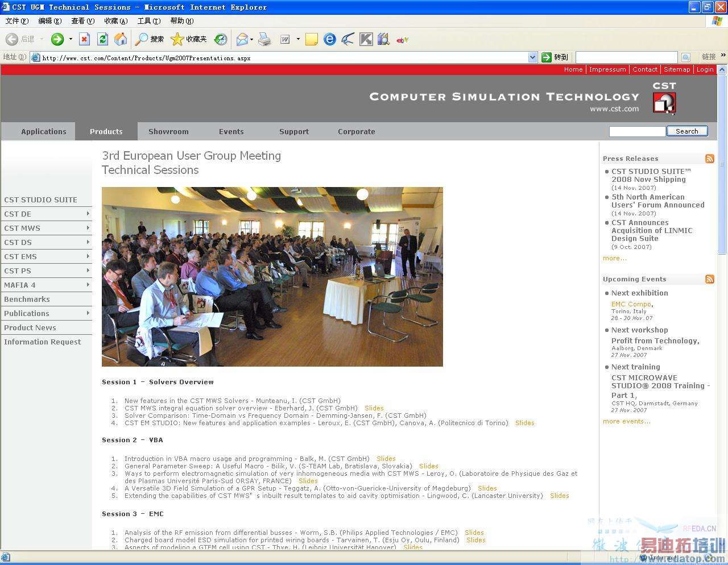Screen dimensions: 728x565
Task: Open the 帮助(H) Help menu
Action: pos(182,21)
